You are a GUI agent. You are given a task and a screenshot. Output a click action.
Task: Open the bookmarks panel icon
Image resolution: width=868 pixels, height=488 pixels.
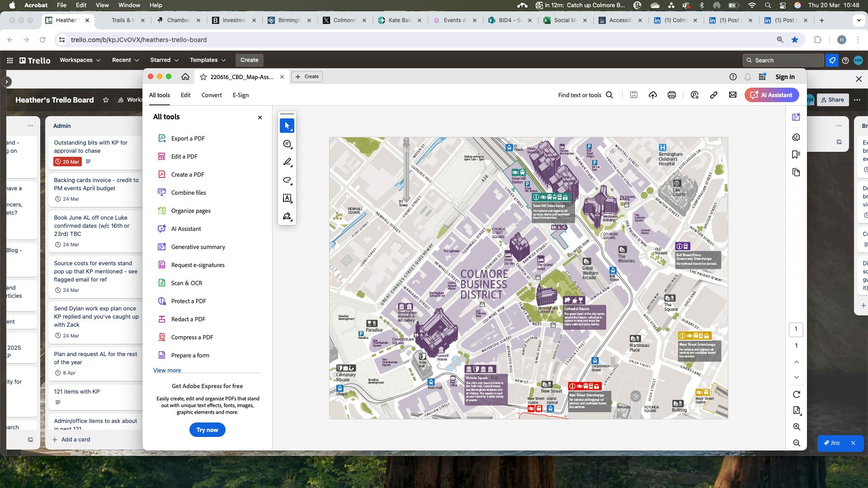pos(796,155)
